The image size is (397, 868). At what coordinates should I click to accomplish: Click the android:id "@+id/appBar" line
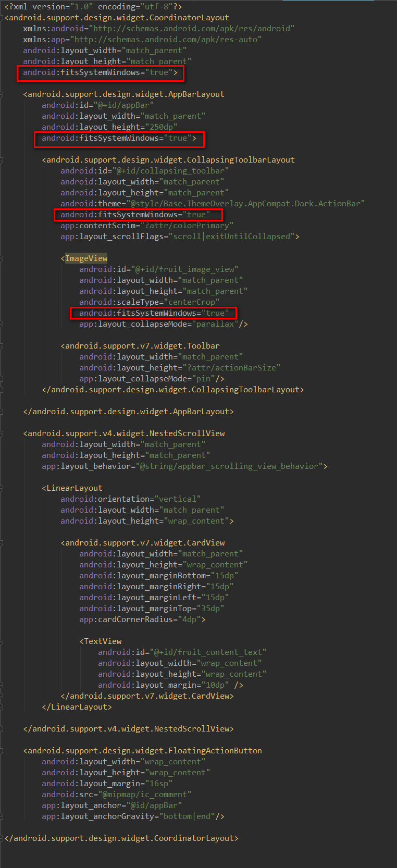98,105
